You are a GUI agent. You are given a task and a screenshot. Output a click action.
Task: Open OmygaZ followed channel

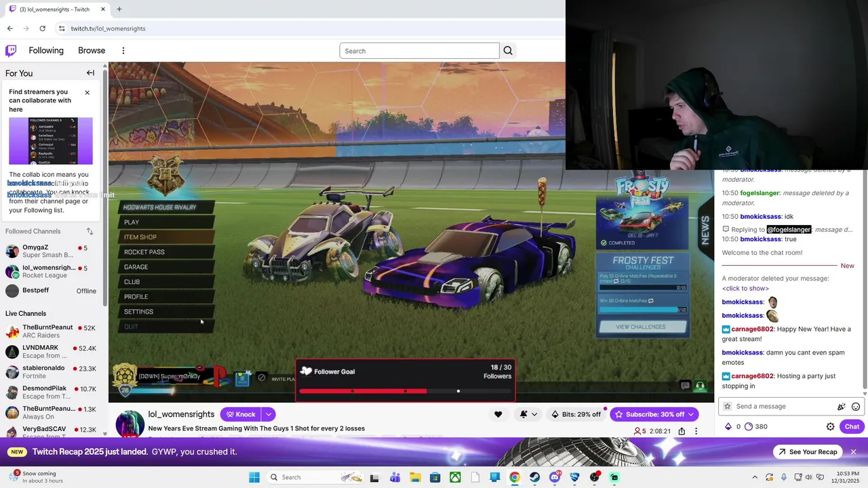(53, 251)
